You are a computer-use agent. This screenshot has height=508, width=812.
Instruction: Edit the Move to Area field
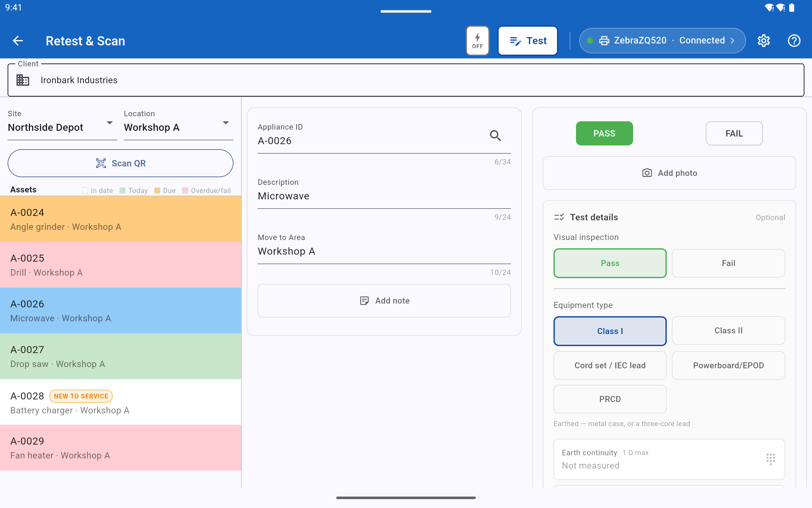point(384,248)
